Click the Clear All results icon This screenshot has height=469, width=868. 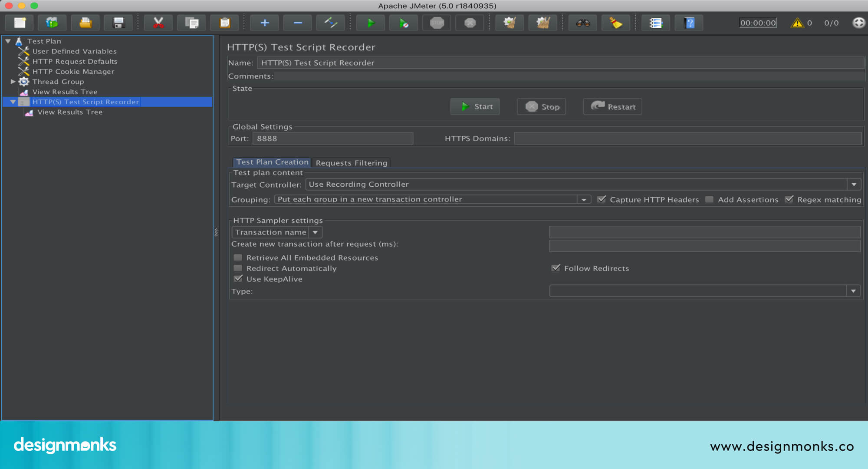click(x=543, y=23)
